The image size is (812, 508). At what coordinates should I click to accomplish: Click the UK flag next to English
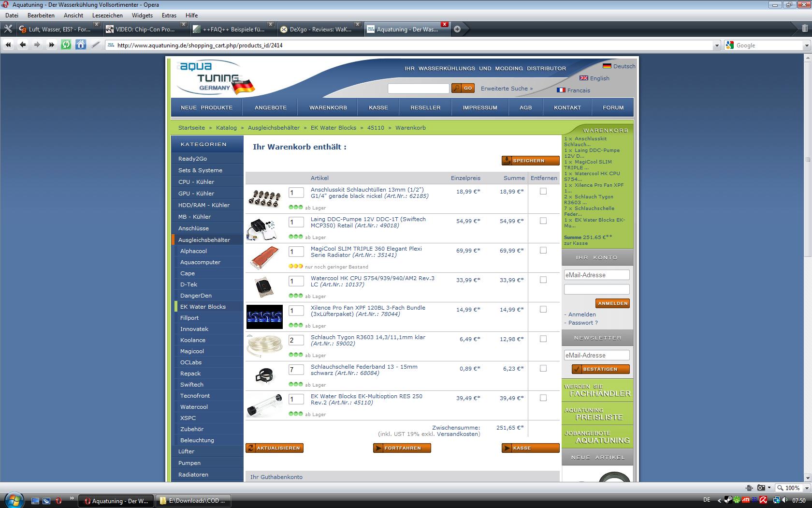584,78
